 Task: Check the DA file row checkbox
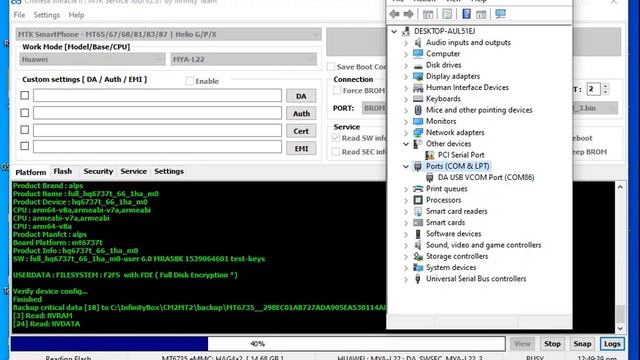[x=24, y=95]
